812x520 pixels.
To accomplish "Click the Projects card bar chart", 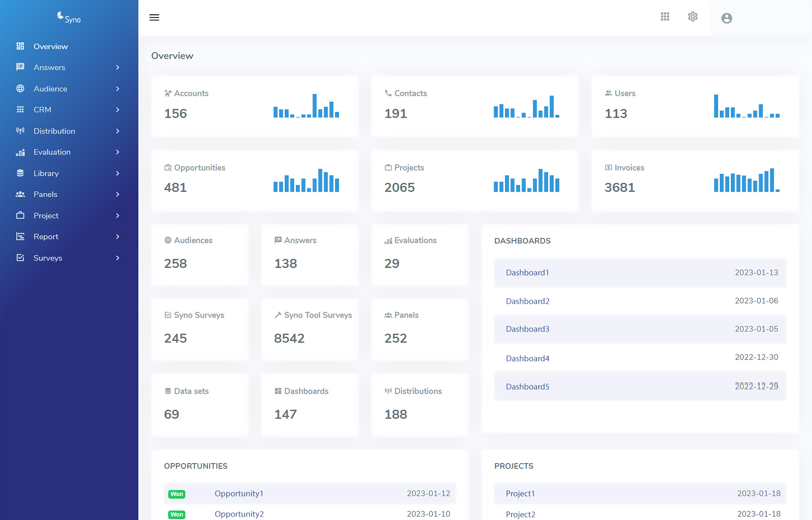I will pyautogui.click(x=526, y=180).
